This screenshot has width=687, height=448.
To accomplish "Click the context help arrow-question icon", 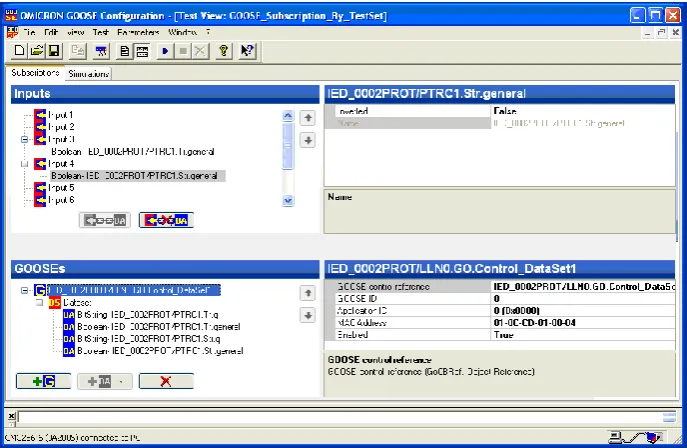I will [x=247, y=51].
